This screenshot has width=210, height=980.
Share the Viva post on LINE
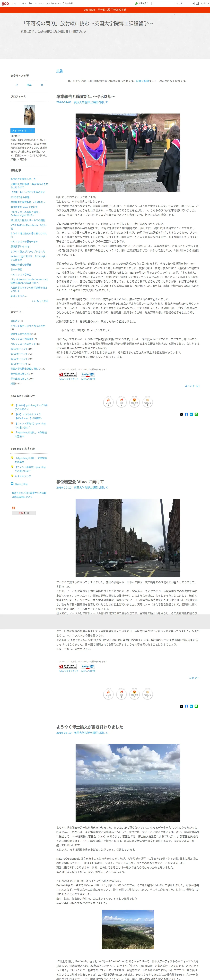pos(196,706)
